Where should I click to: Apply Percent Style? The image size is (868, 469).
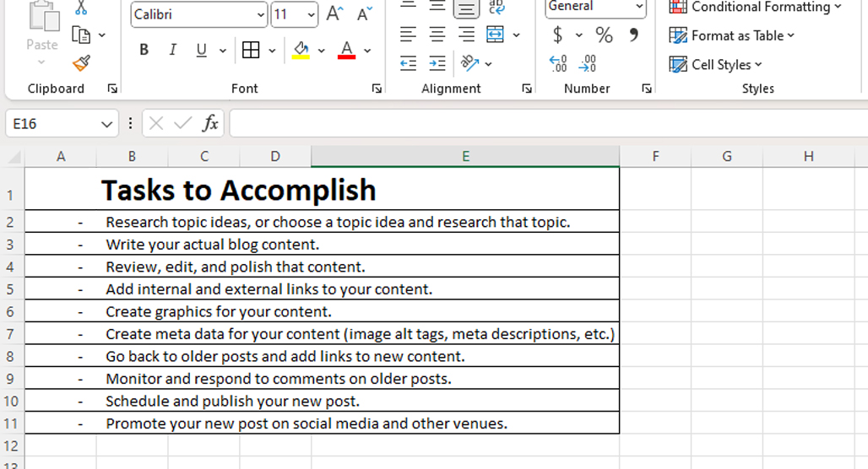point(604,35)
